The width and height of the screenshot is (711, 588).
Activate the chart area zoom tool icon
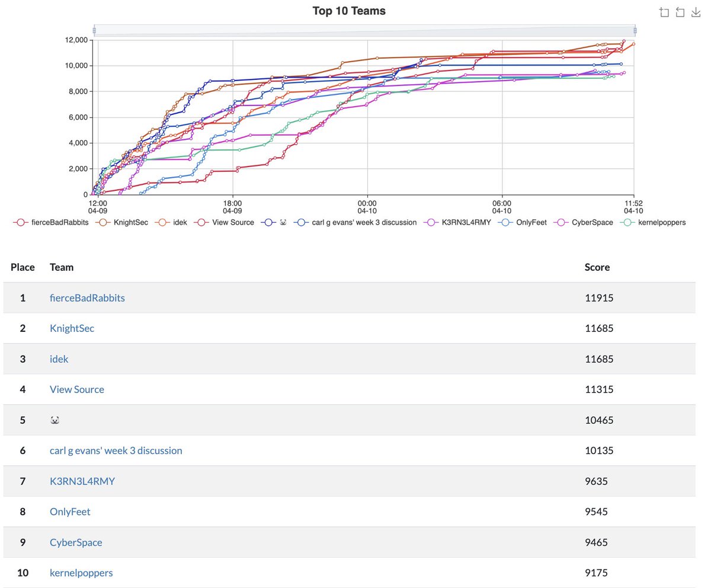click(664, 12)
